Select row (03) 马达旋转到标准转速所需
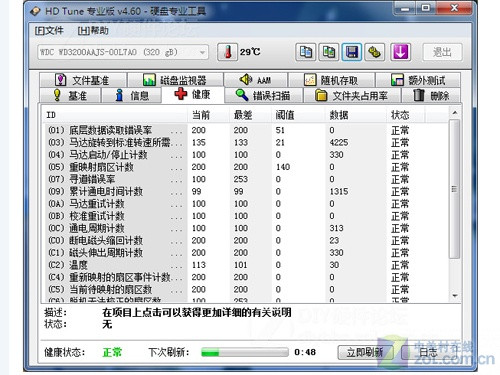500x375 pixels. pos(246,143)
